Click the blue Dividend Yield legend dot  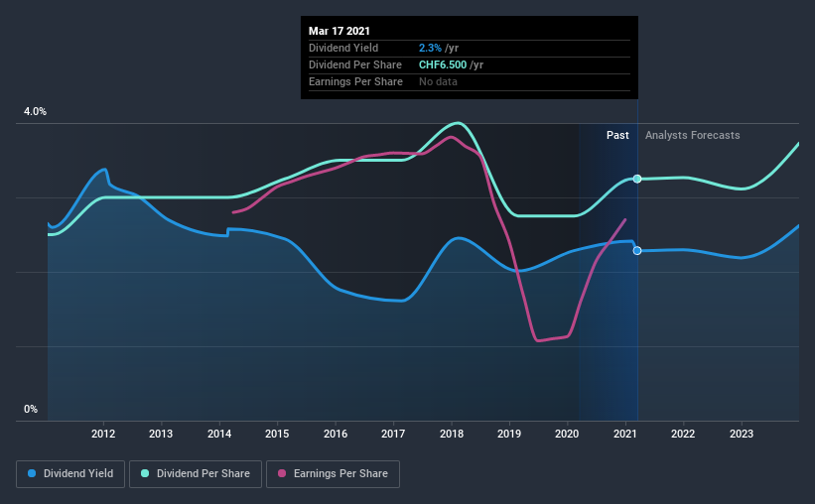click(32, 473)
